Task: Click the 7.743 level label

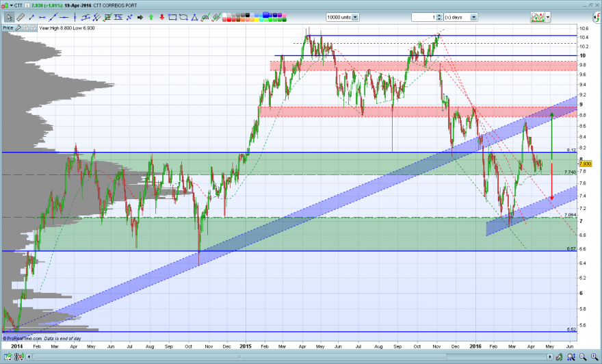Action: (x=571, y=172)
